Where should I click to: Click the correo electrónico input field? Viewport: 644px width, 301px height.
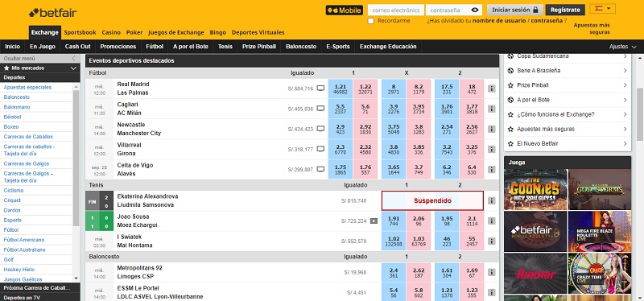point(396,10)
